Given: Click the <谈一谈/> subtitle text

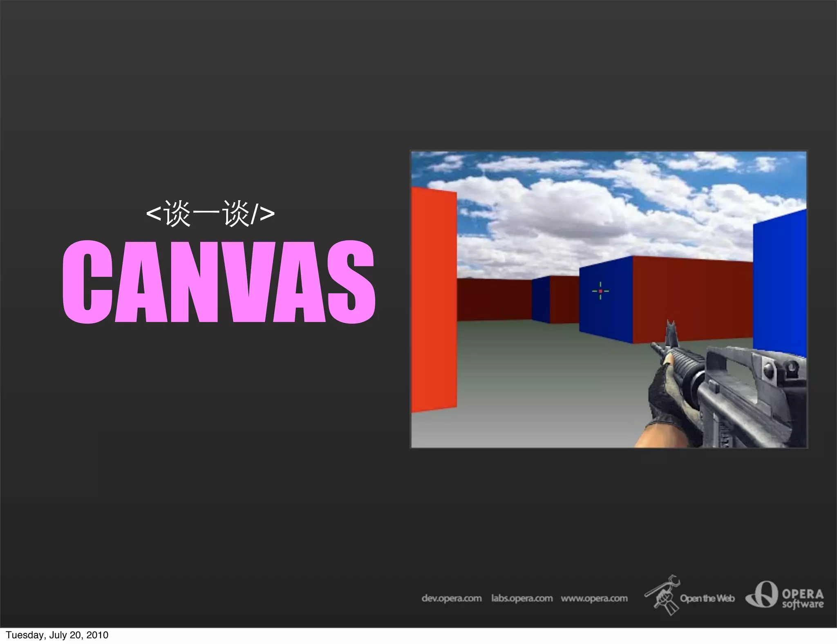Looking at the screenshot, I should [210, 214].
